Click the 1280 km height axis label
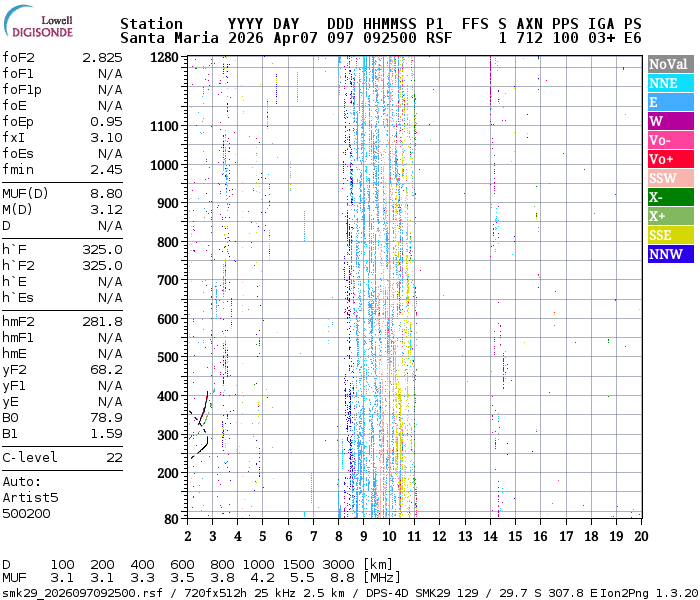Image resolution: width=700 pixels, height=600 pixels. point(164,58)
